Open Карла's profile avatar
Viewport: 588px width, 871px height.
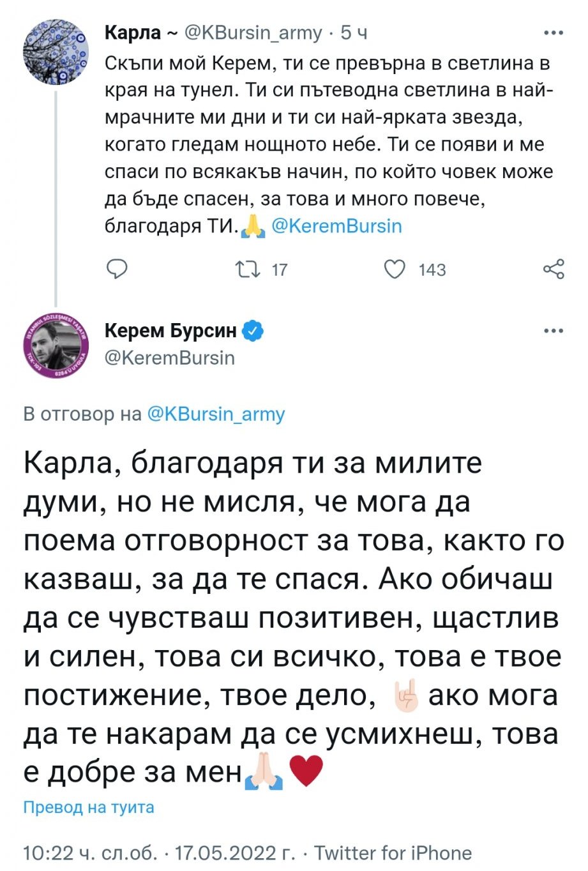click(x=56, y=51)
